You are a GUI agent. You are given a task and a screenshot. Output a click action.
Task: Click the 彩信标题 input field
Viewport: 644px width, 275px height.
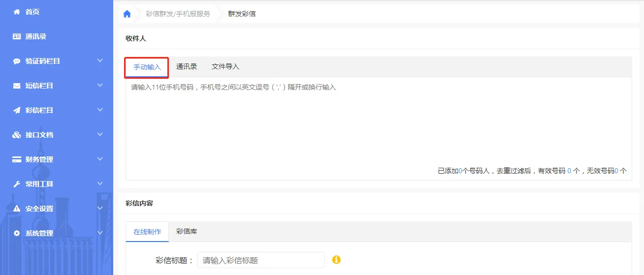(261, 260)
